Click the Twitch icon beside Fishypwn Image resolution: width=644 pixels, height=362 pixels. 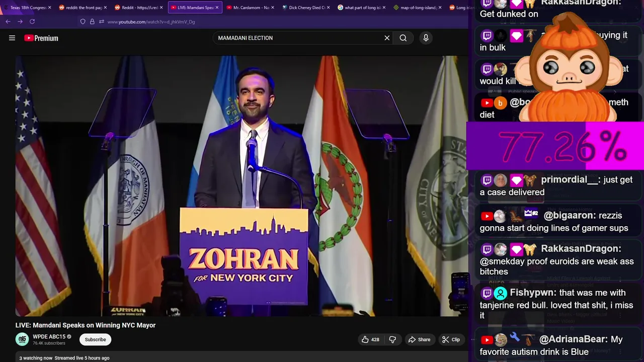pyautogui.click(x=487, y=293)
